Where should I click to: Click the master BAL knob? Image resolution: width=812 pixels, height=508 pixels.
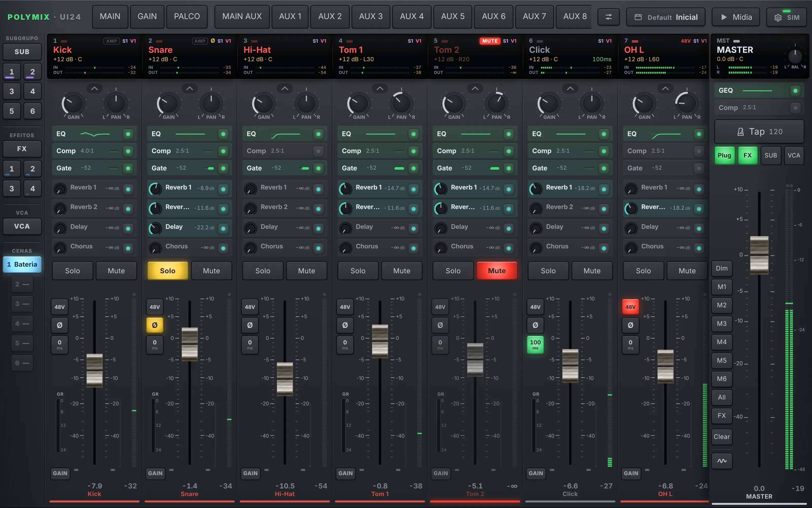pos(795,56)
